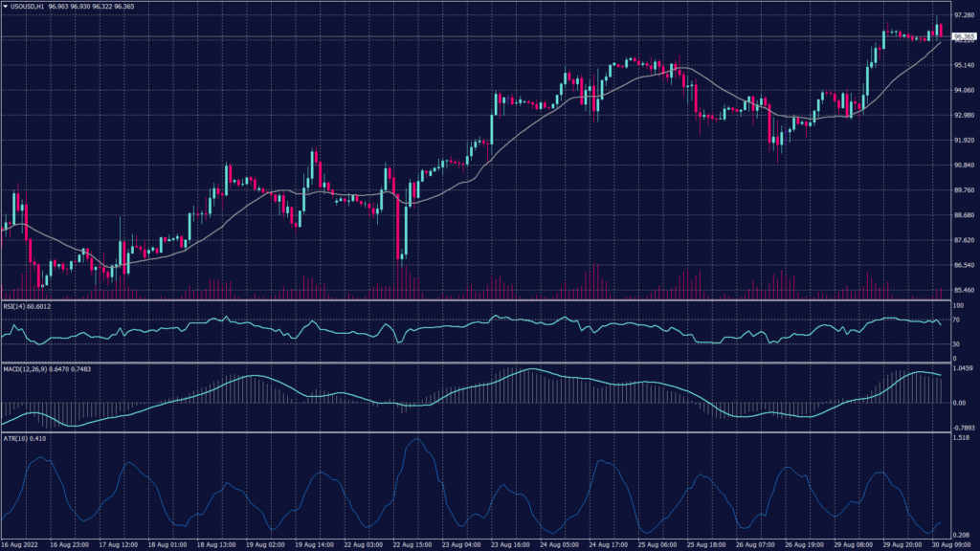Image resolution: width=980 pixels, height=551 pixels.
Task: Open the USOUSD chart dropdown arrow
Action: click(x=7, y=6)
